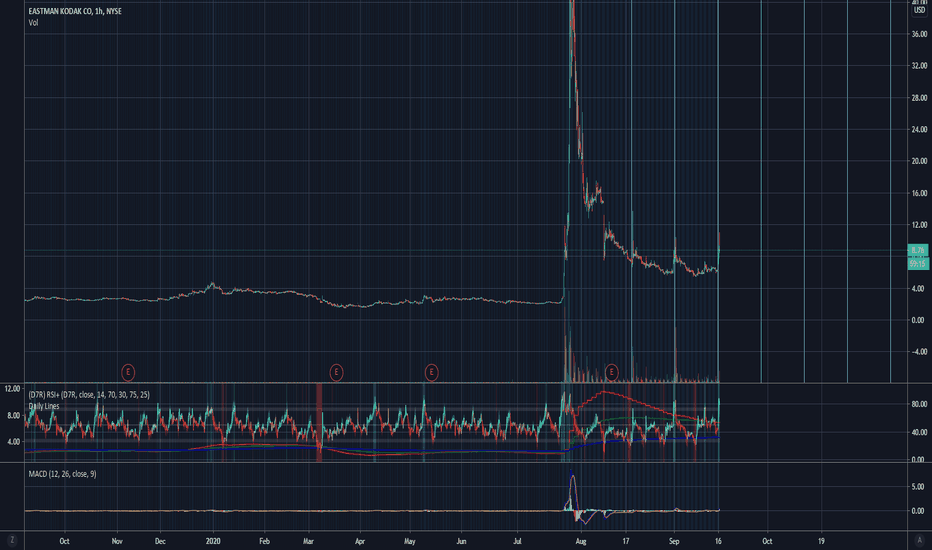Image resolution: width=932 pixels, height=550 pixels.
Task: Click the Aug label on the time axis
Action: 581,541
